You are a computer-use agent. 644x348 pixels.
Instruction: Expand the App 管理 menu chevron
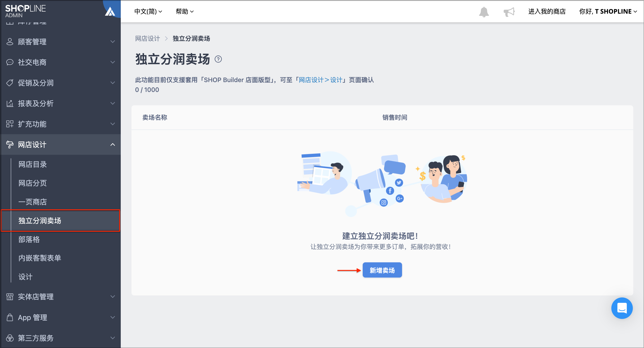pos(113,317)
